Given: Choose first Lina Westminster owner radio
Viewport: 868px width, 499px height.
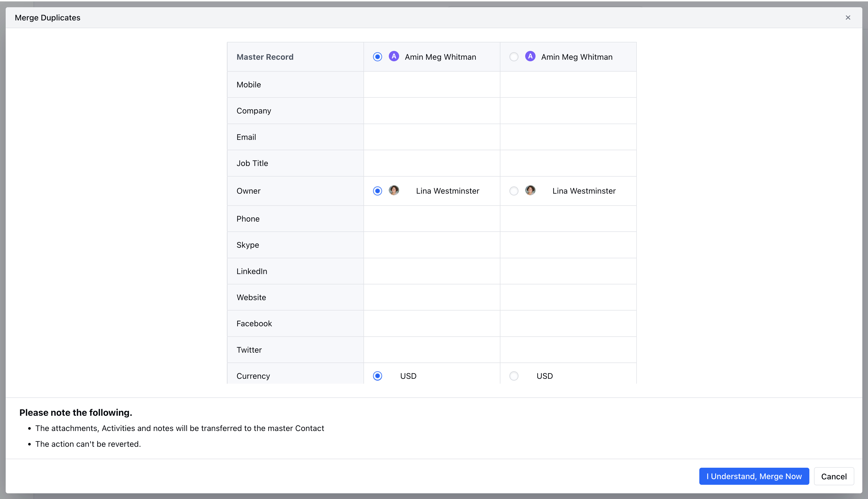Looking at the screenshot, I should pyautogui.click(x=377, y=191).
